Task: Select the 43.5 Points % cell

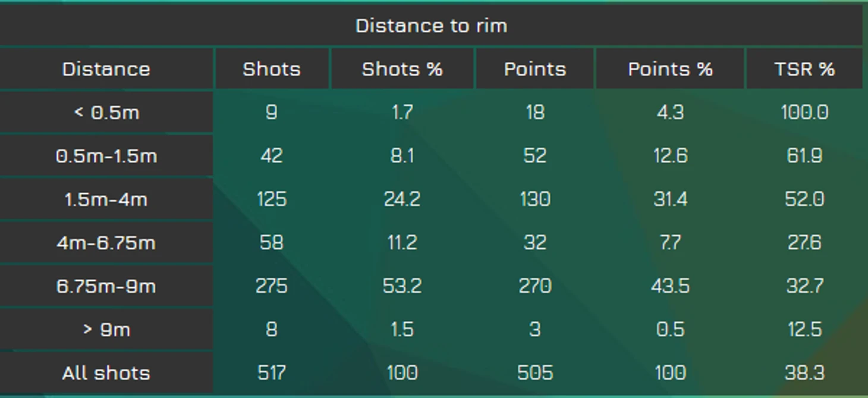Action: pyautogui.click(x=670, y=286)
